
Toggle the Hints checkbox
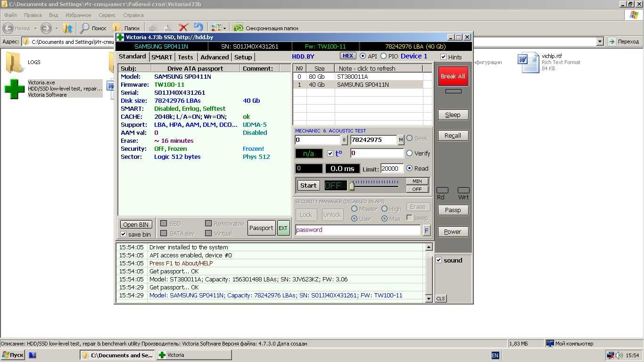[x=444, y=57]
